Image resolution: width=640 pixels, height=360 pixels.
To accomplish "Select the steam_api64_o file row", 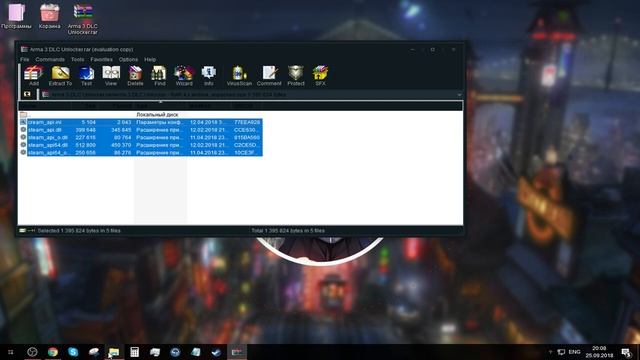I will click(x=141, y=152).
